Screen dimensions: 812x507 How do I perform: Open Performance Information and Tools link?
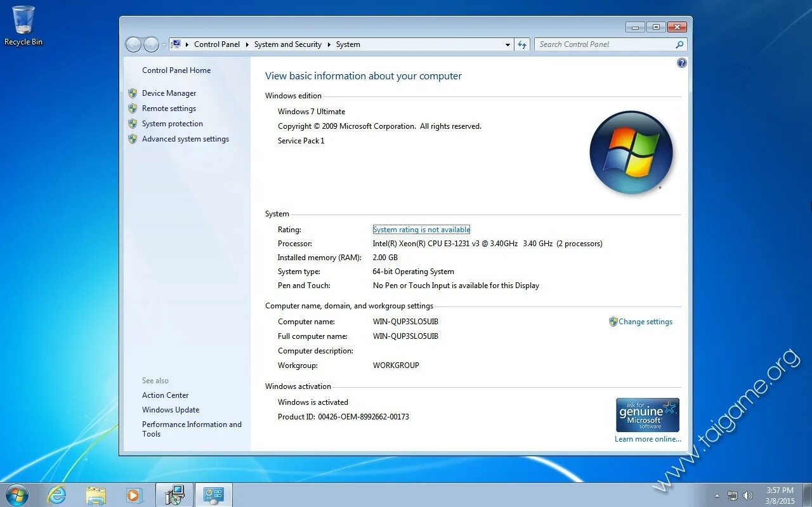point(192,429)
